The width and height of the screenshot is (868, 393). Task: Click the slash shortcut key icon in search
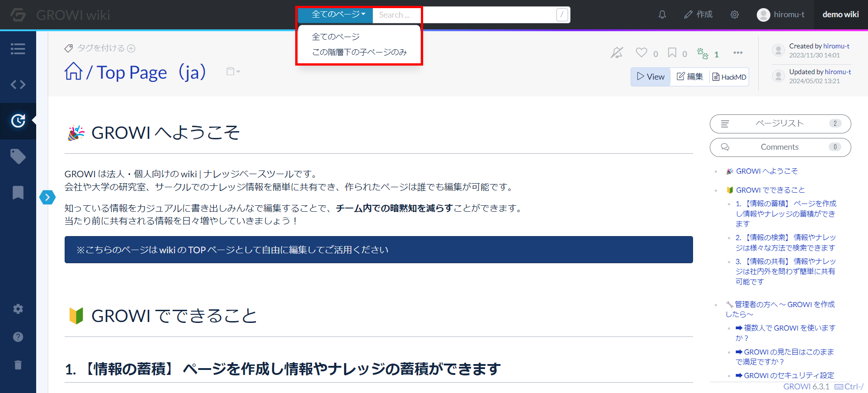pos(562,15)
